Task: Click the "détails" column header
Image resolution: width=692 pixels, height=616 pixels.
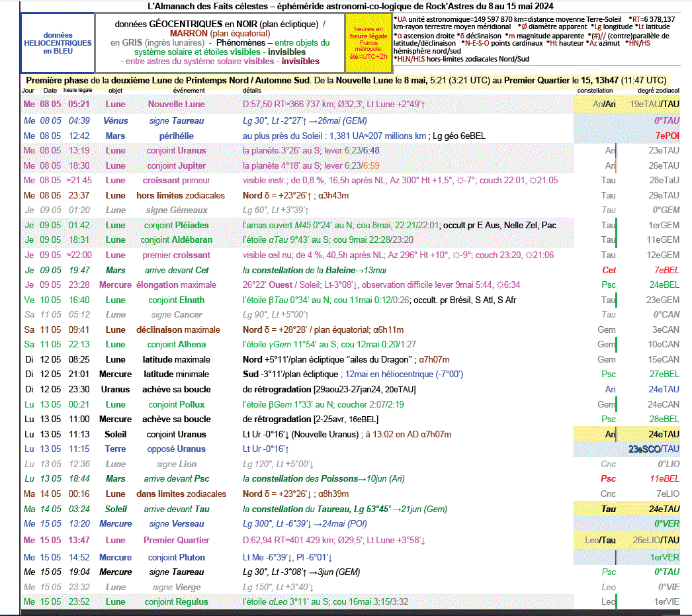Action: pos(252,91)
